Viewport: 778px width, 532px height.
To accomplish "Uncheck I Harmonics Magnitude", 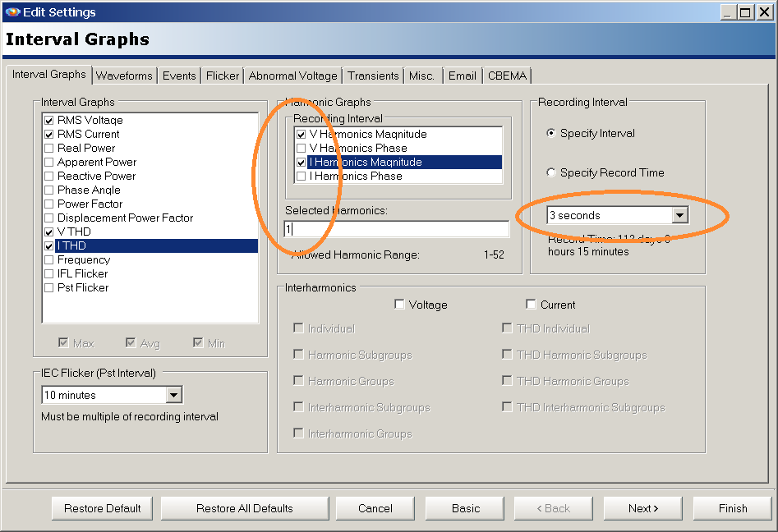I will [x=302, y=162].
